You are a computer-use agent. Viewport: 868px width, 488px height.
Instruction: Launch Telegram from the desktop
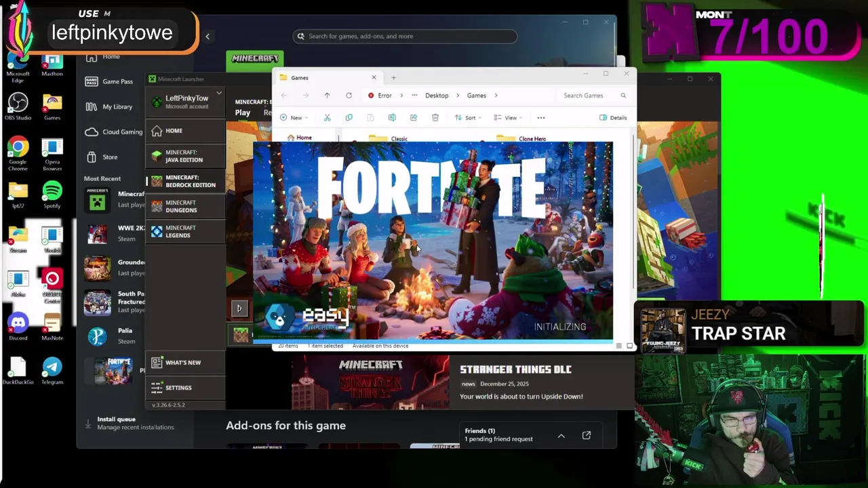pos(52,371)
